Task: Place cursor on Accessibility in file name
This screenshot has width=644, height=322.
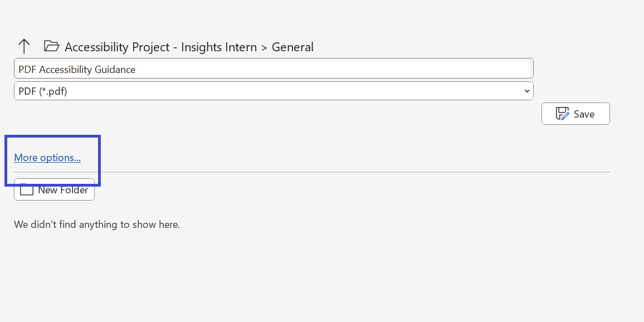Action: pyautogui.click(x=64, y=70)
